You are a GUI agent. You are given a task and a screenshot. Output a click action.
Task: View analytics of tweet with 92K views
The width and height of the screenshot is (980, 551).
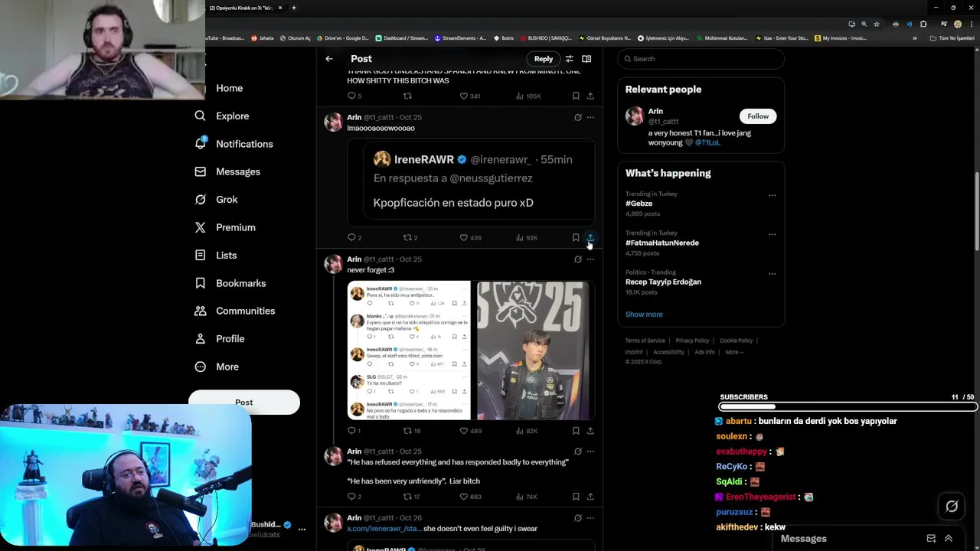[x=527, y=238]
